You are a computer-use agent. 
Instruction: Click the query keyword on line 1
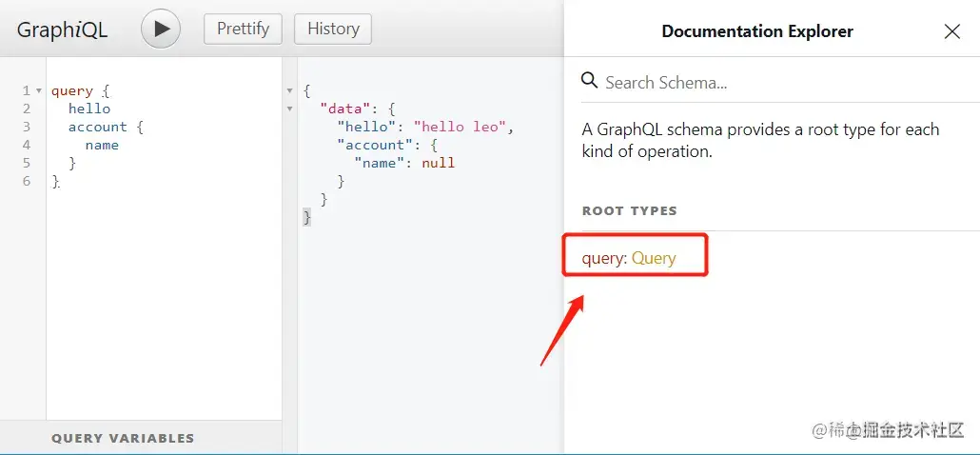click(72, 91)
